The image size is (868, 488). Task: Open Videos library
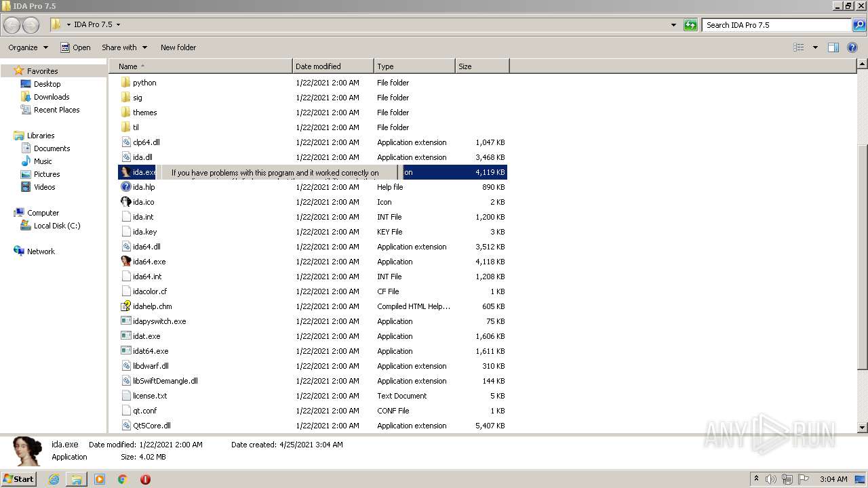tap(44, 187)
